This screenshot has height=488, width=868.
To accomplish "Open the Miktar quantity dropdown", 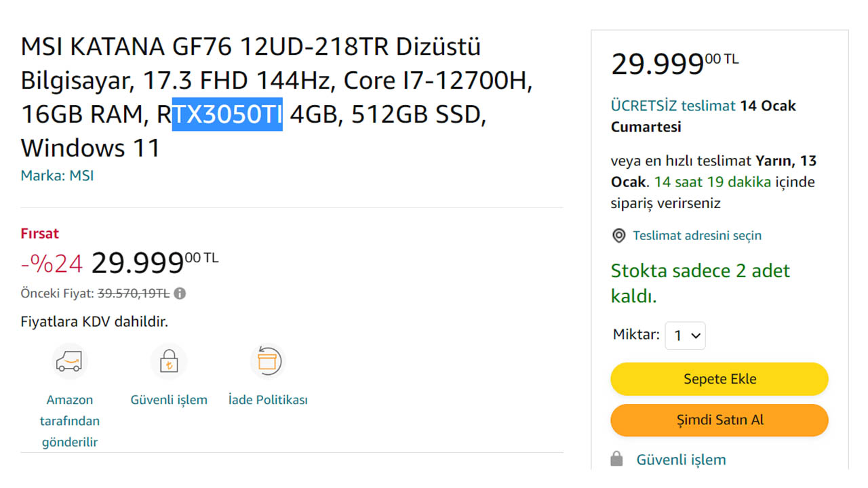I will (685, 335).
